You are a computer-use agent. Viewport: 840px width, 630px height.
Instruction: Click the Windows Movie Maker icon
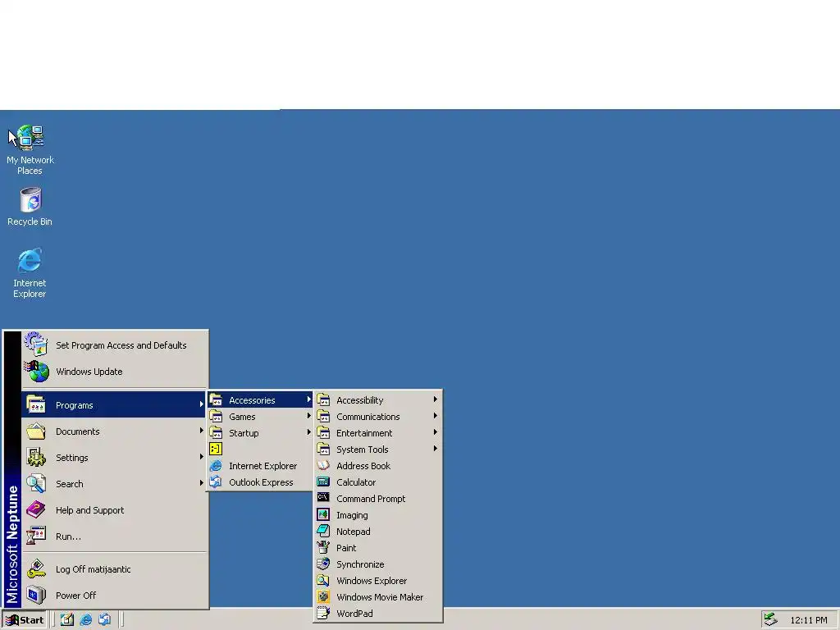tap(323, 597)
